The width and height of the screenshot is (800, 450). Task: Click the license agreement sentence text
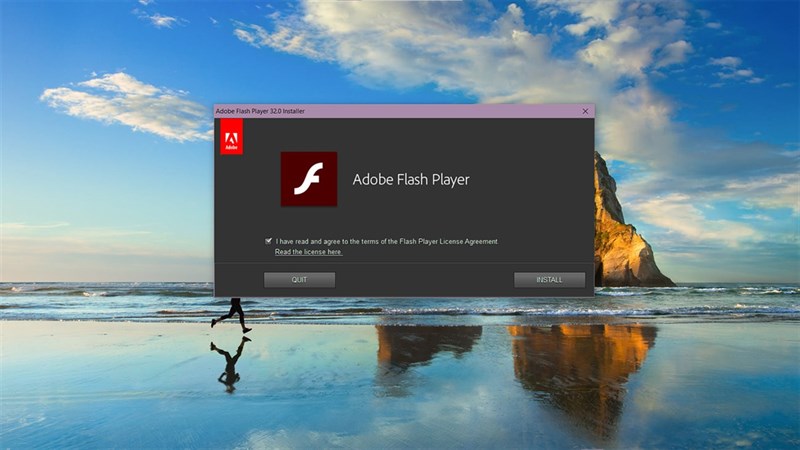pyautogui.click(x=387, y=241)
